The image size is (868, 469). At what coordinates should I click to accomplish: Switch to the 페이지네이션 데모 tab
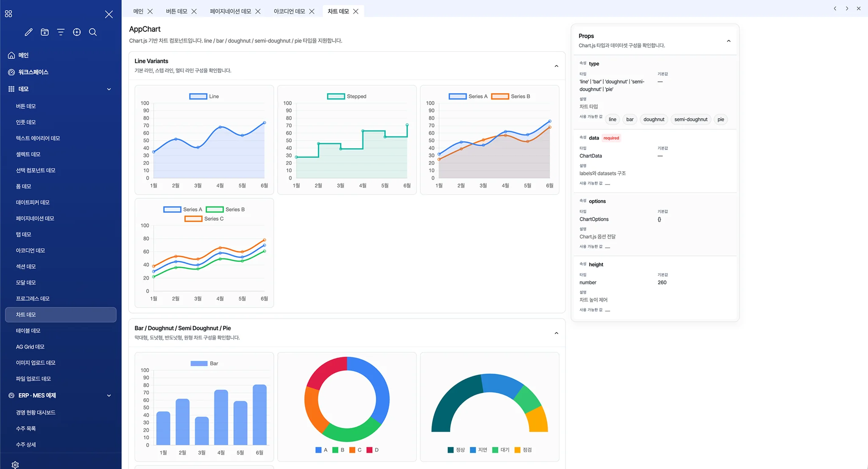(230, 11)
